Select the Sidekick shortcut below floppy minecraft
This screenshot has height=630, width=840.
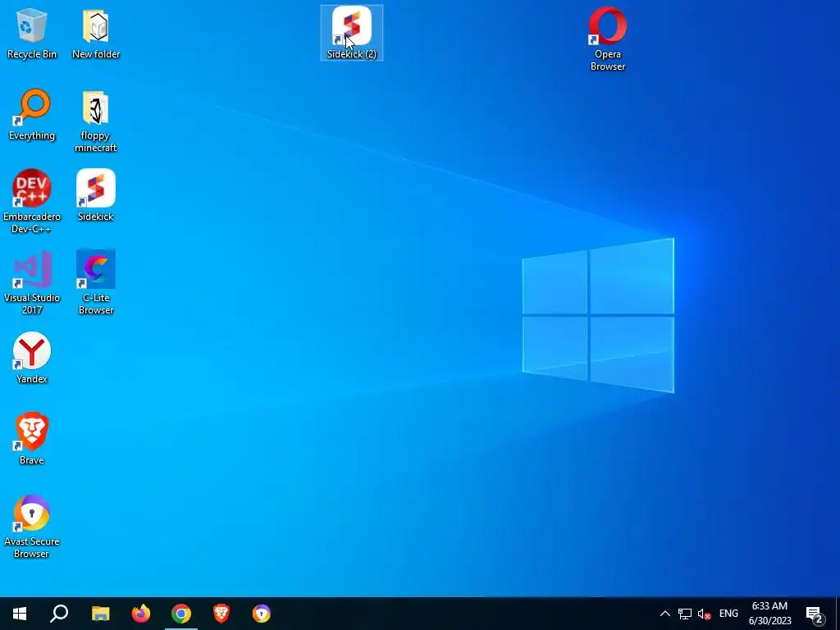click(x=96, y=195)
